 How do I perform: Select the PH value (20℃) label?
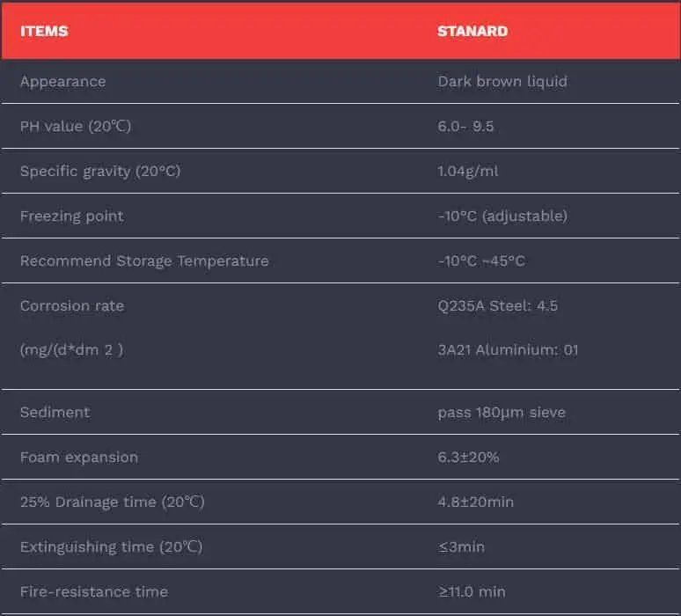[76, 126]
